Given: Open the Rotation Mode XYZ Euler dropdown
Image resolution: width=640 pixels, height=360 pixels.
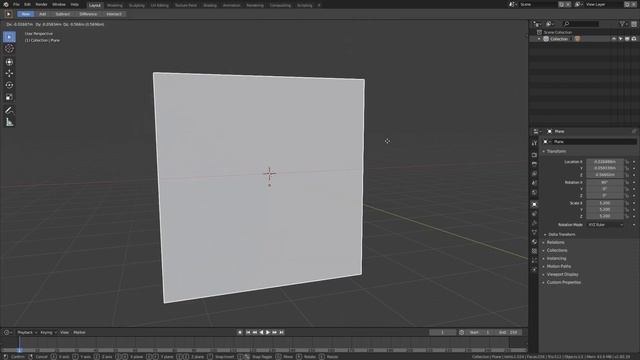Looking at the screenshot, I should (605, 225).
